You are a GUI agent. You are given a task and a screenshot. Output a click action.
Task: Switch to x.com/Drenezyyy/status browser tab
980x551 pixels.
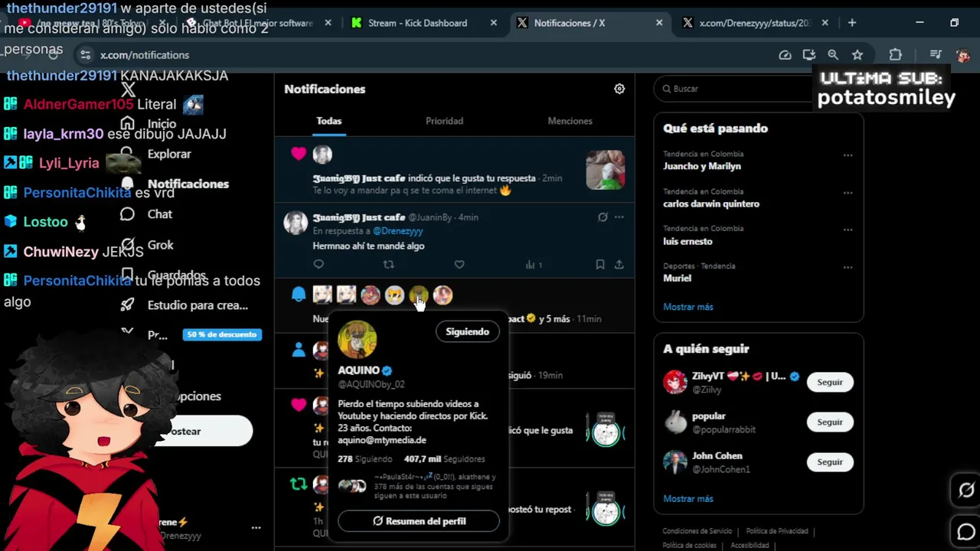(756, 23)
